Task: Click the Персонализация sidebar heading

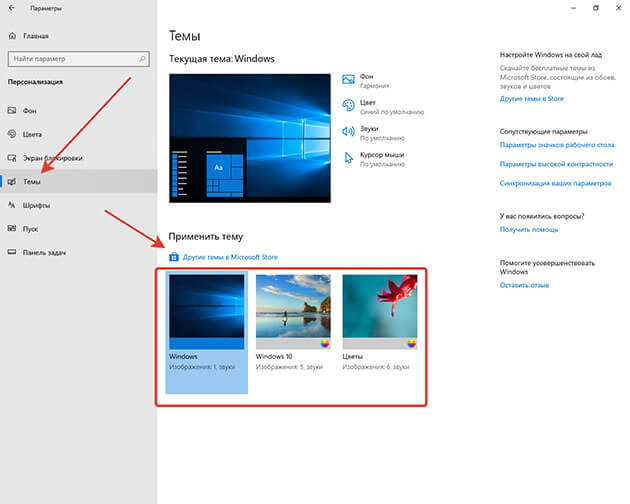Action: (x=35, y=82)
